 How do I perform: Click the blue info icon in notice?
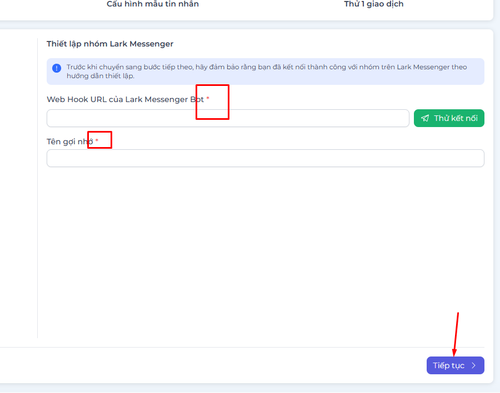point(57,68)
